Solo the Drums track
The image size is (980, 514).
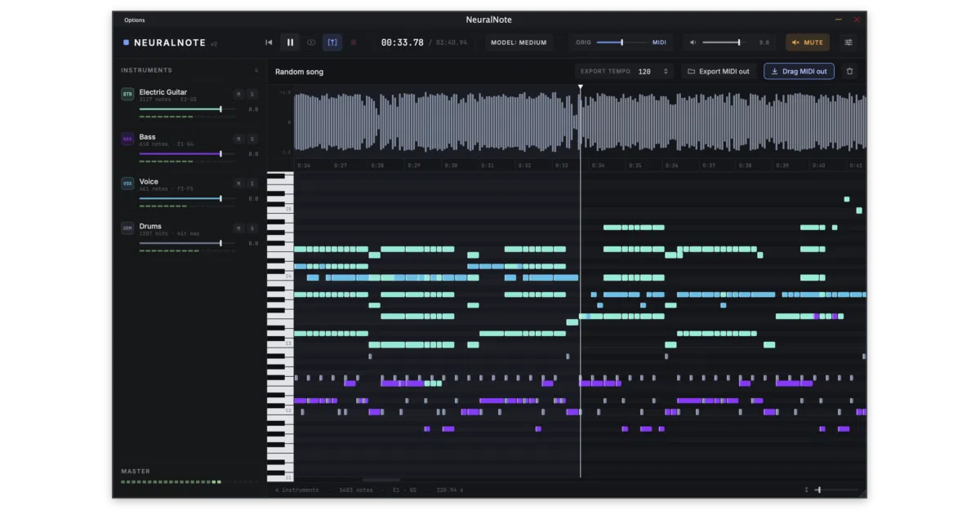click(x=252, y=228)
